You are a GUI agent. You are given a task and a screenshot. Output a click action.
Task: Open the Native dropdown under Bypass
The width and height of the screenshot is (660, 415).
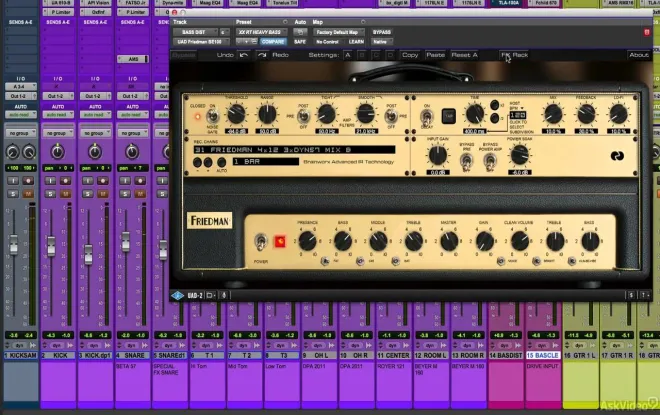381,42
